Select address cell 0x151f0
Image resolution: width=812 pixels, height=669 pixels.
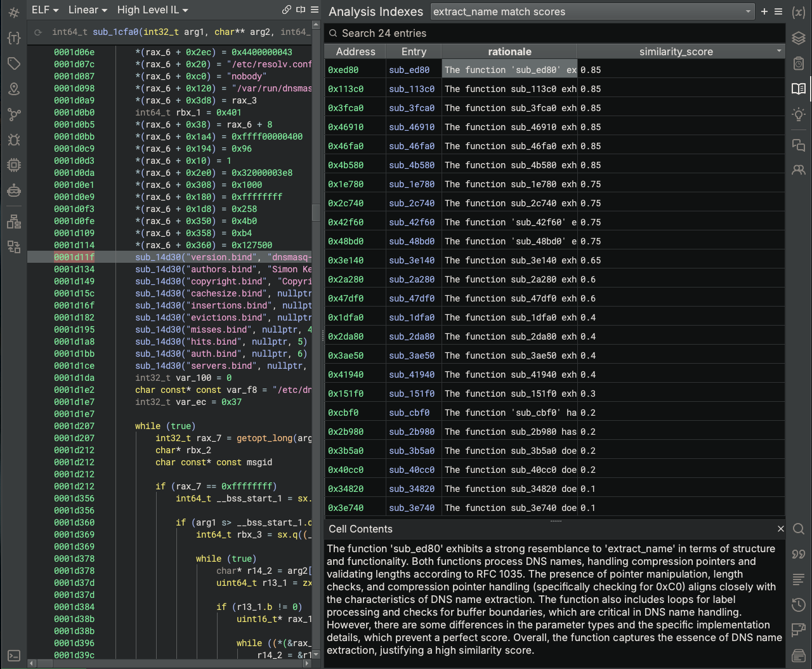(355, 394)
